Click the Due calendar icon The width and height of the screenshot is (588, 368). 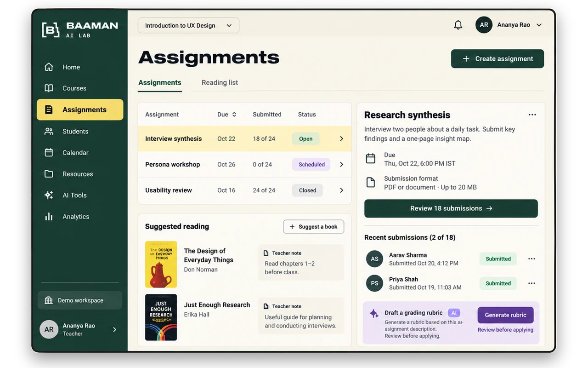coord(371,159)
